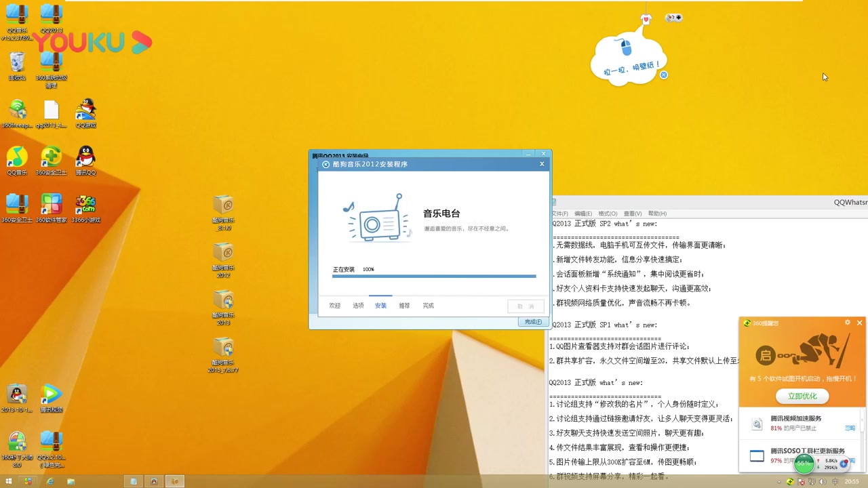Open Internet Explorer from the taskbar
The height and width of the screenshot is (488, 868).
click(x=50, y=481)
